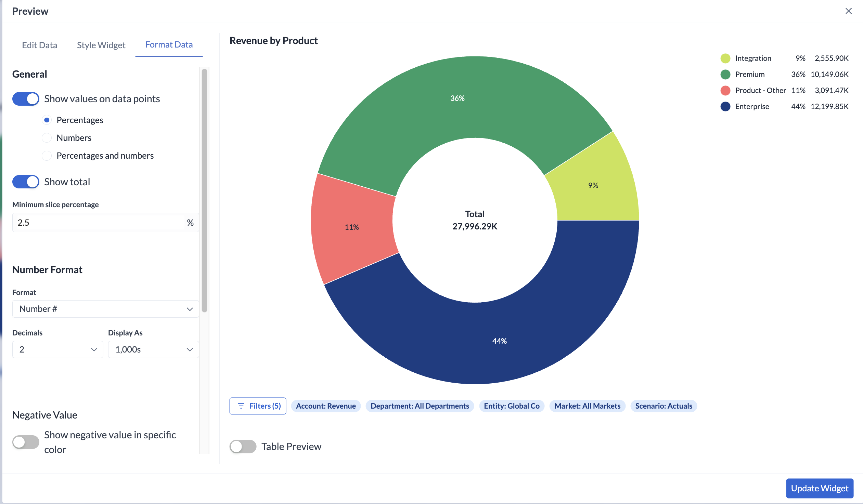Choose Percentages and numbers radio option
This screenshot has height=504, width=863.
pyautogui.click(x=47, y=156)
